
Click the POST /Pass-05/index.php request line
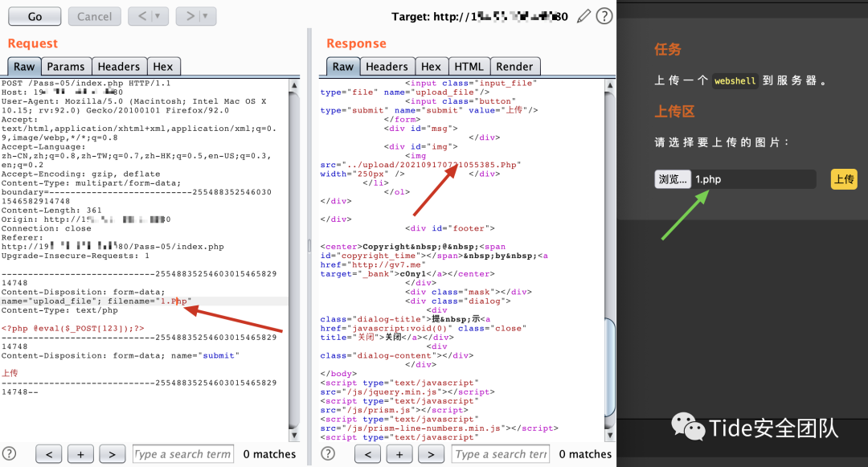tap(86, 84)
